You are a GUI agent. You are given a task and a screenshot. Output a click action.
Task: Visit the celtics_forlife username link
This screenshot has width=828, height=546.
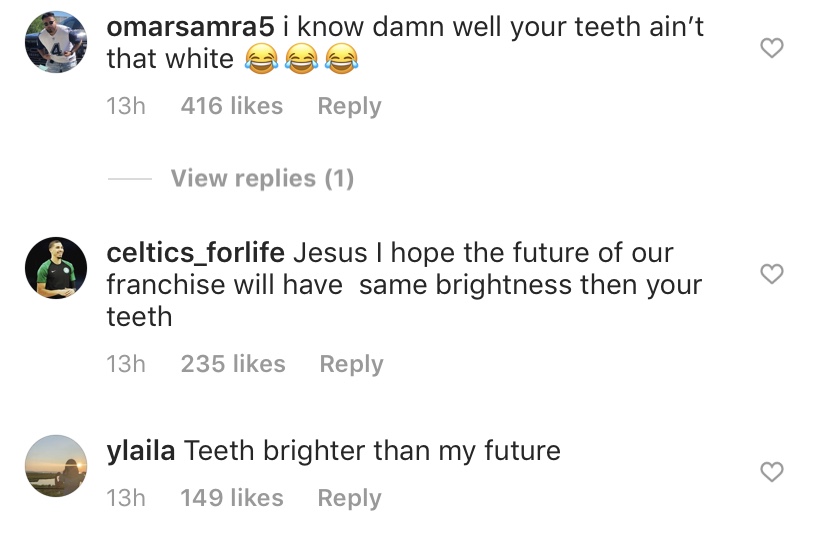(196, 253)
